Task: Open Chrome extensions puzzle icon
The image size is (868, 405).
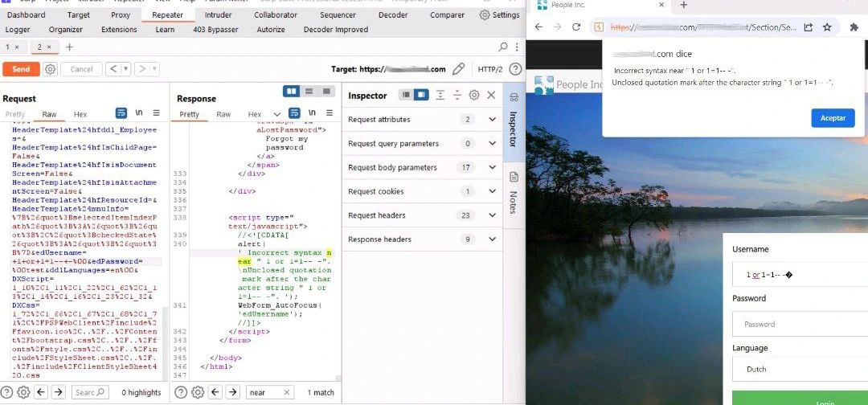Action: pyautogui.click(x=854, y=27)
